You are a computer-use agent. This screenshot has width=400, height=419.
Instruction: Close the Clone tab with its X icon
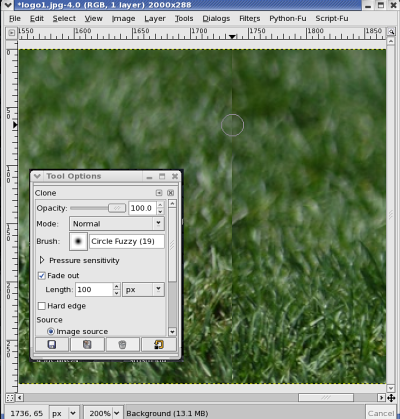(170, 193)
